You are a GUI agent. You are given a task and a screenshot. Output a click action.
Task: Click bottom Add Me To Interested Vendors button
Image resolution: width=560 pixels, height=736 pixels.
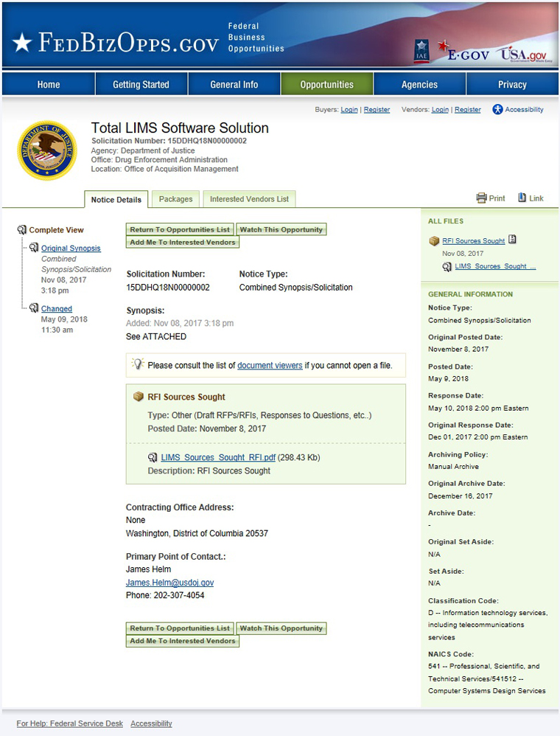tap(183, 641)
